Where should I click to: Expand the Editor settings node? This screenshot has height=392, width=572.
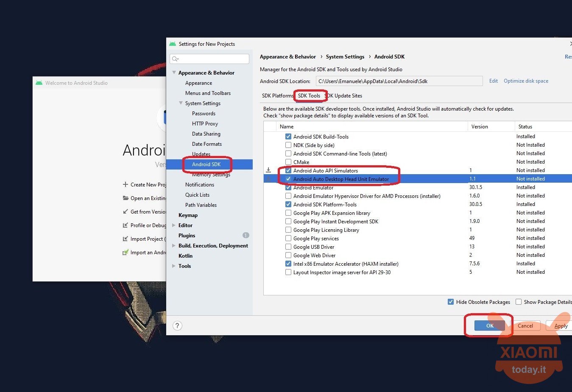click(x=174, y=225)
